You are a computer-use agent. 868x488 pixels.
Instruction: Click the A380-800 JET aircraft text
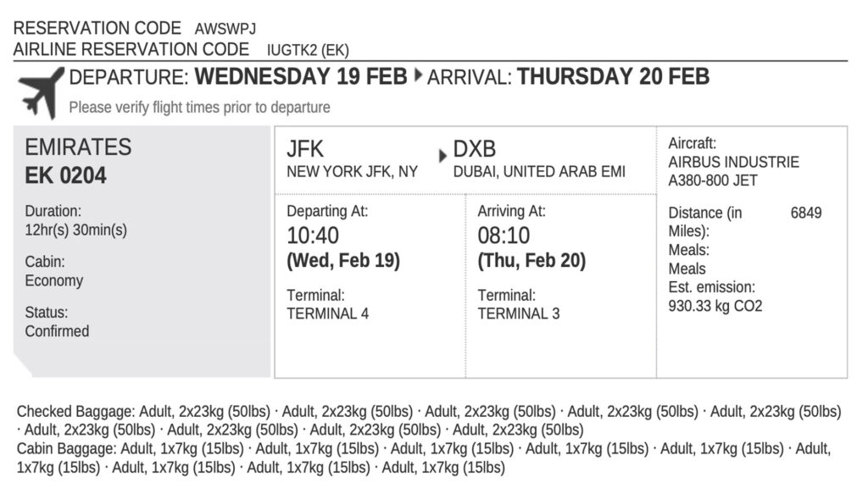pos(713,180)
